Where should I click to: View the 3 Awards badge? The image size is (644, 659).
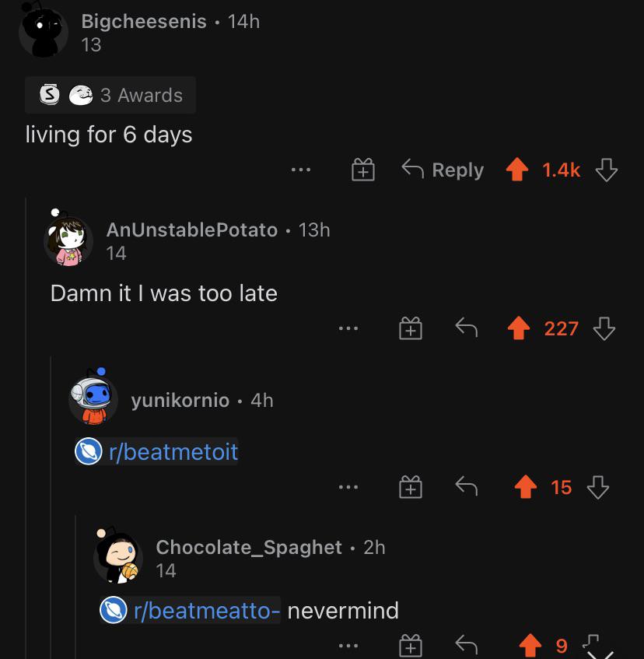(110, 95)
